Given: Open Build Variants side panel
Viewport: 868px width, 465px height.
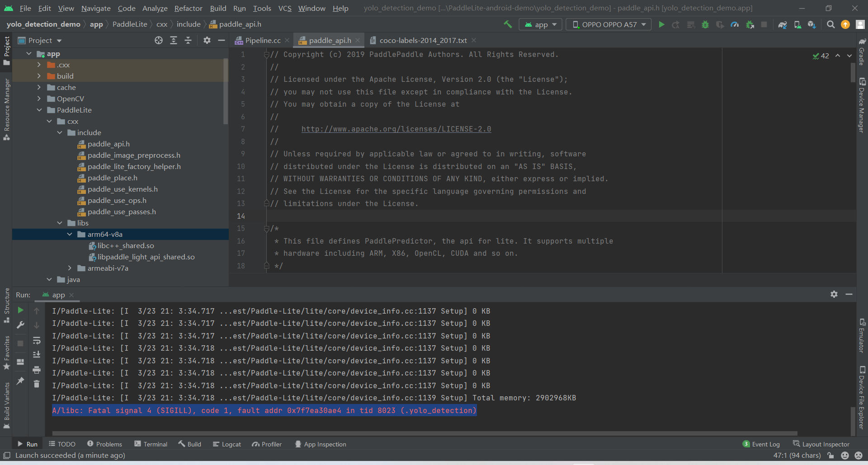Looking at the screenshot, I should pos(7,406).
